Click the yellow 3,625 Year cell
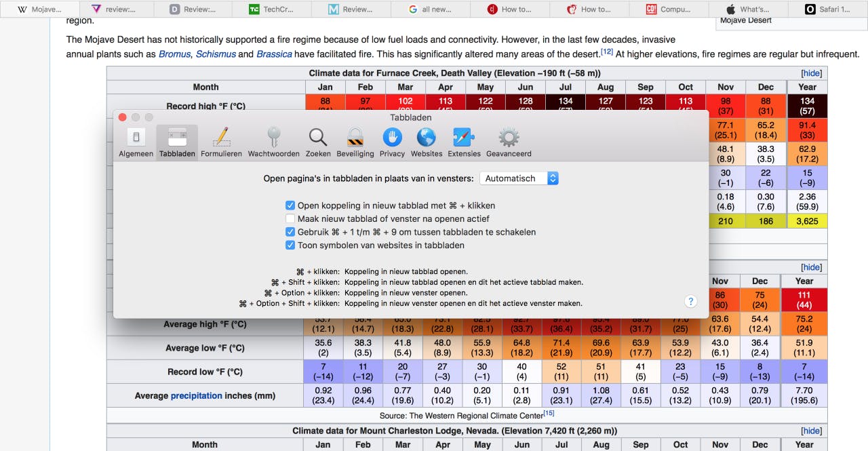868x451 pixels. pos(807,221)
